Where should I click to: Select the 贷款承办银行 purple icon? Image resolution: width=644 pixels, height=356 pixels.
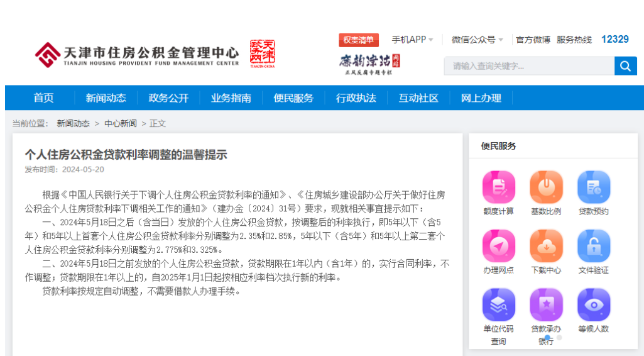coord(546,305)
